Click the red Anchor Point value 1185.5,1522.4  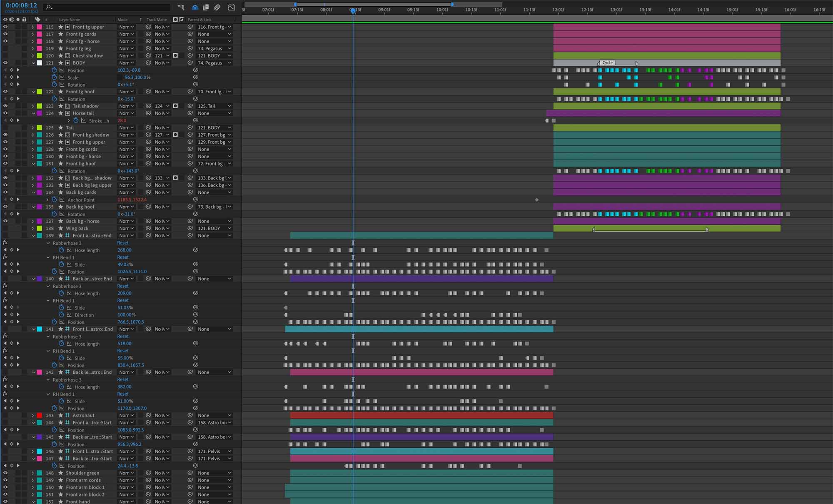click(132, 200)
